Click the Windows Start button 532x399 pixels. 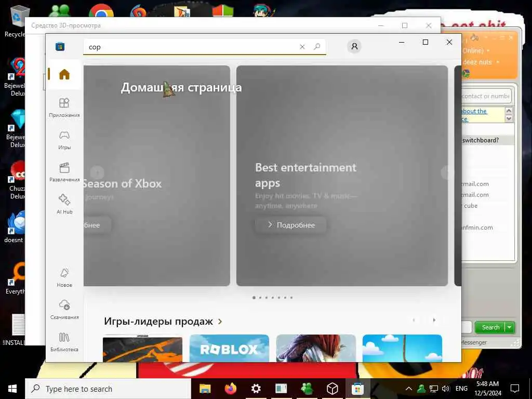pyautogui.click(x=12, y=389)
